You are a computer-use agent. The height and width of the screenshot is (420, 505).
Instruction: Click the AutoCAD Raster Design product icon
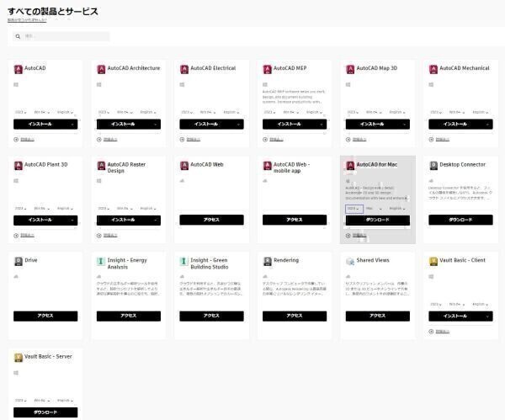pyautogui.click(x=101, y=166)
